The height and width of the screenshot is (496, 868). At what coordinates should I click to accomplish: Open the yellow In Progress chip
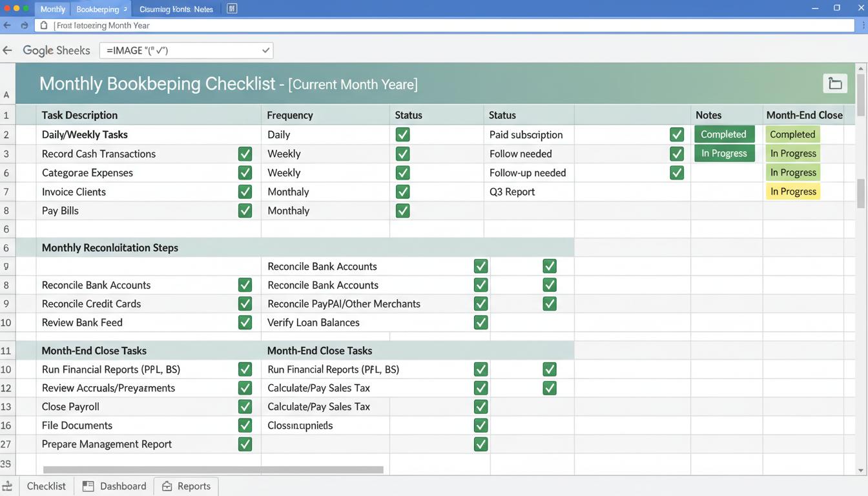793,191
